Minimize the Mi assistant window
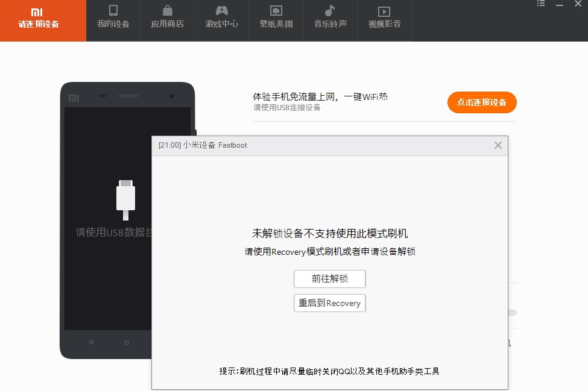Image resolution: width=588 pixels, height=391 pixels. [560, 4]
